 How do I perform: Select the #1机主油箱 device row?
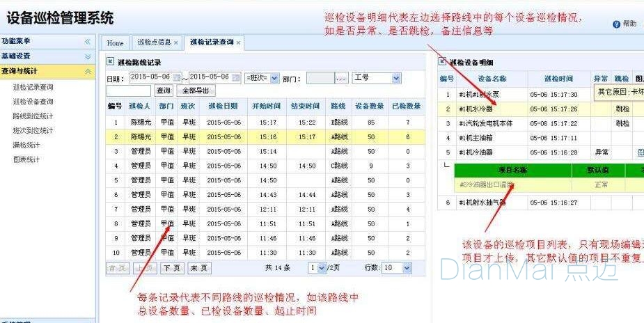tap(540, 138)
